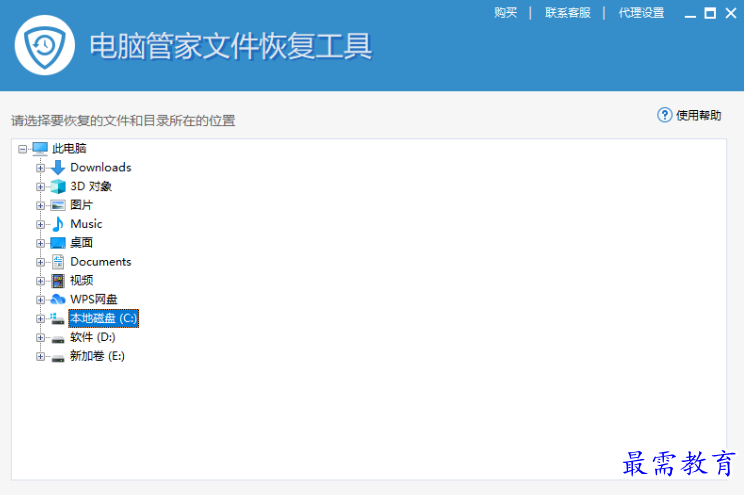Select the 软件 (D:) label
744x495 pixels.
(x=93, y=337)
